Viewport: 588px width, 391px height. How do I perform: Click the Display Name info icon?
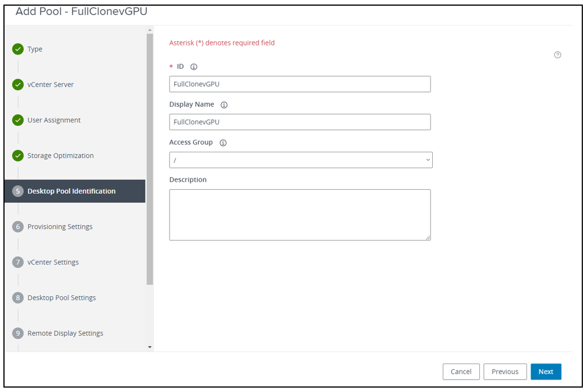(x=223, y=105)
